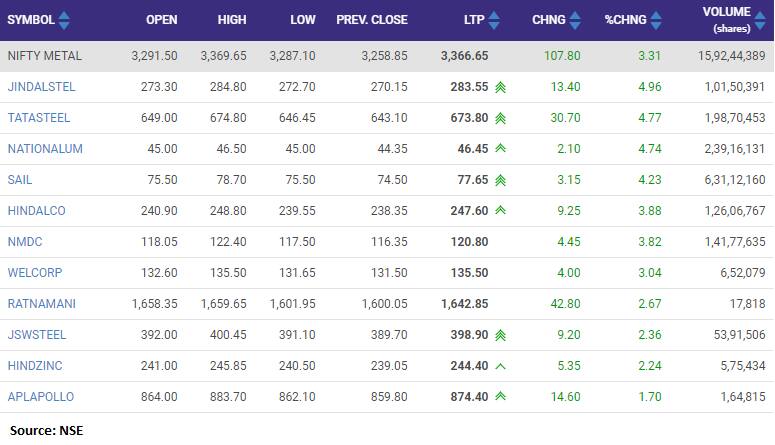775x445 pixels.
Task: Select JSWSTEEL high value 400.45
Action: click(x=228, y=335)
